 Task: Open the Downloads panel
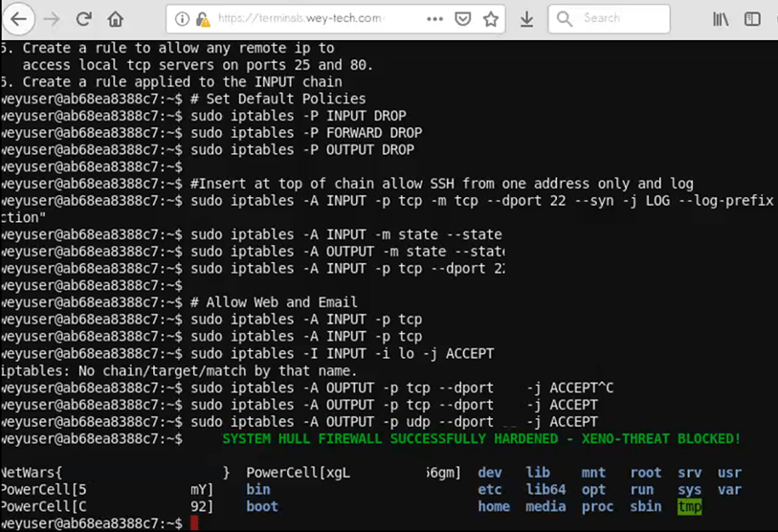[526, 19]
